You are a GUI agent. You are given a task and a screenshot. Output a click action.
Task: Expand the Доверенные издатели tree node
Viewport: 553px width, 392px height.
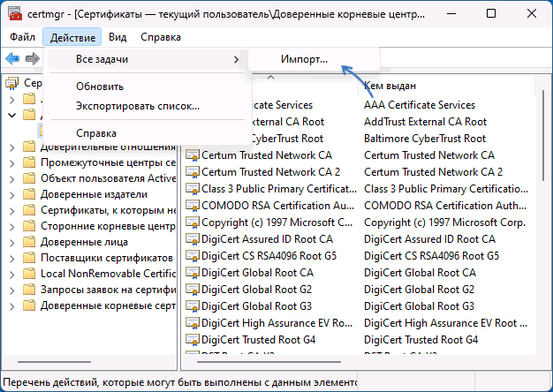(12, 194)
